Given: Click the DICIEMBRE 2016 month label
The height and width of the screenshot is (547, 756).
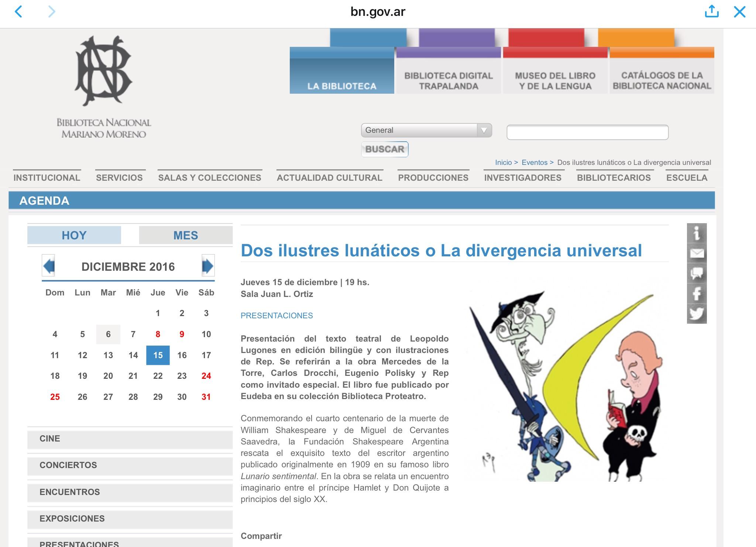Looking at the screenshot, I should (128, 267).
